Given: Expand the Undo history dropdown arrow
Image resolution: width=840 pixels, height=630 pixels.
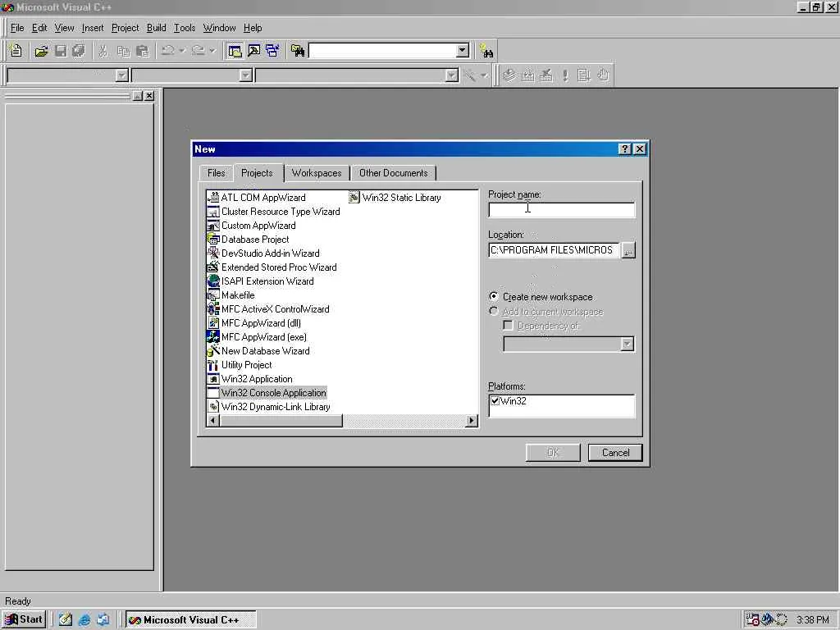Looking at the screenshot, I should pyautogui.click(x=182, y=51).
